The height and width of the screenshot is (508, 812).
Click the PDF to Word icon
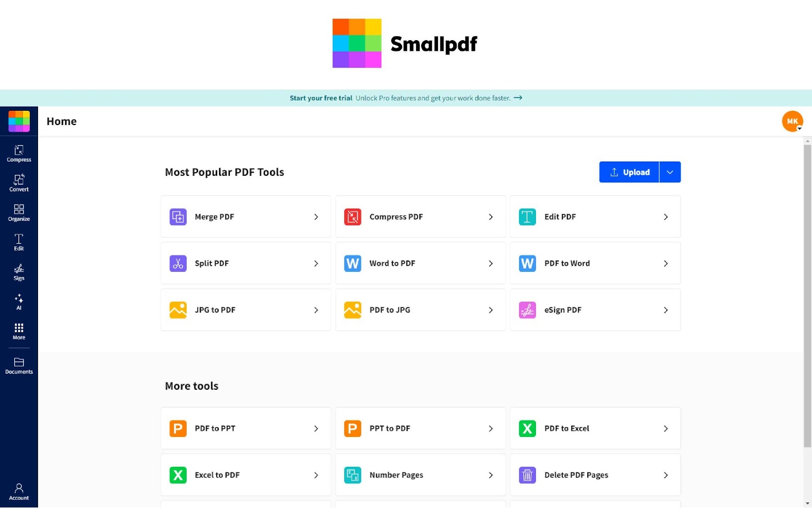(x=527, y=264)
